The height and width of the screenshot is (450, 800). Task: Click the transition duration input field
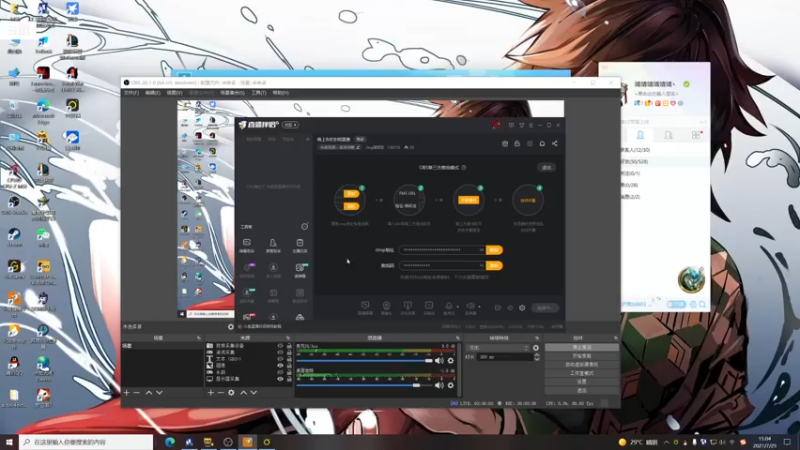pyautogui.click(x=504, y=357)
